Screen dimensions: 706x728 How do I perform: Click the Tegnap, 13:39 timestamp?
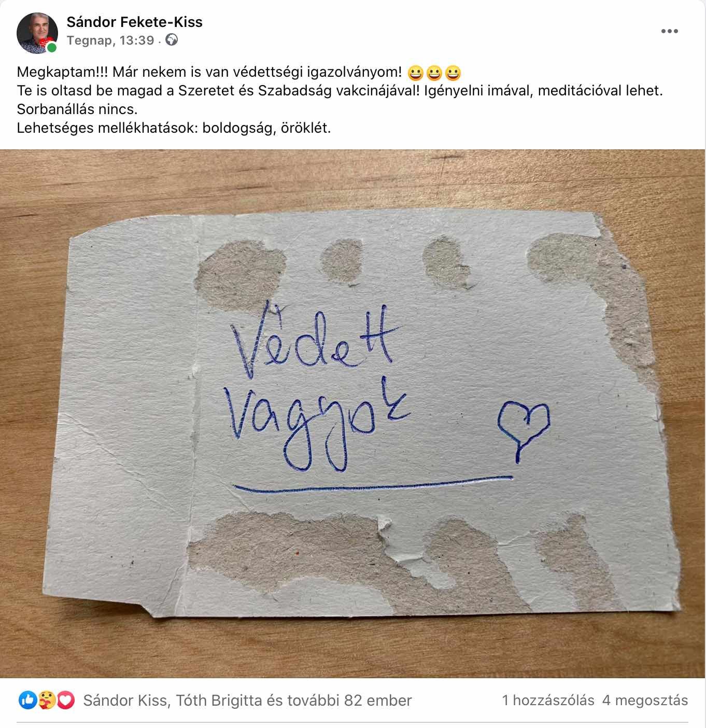coord(110,40)
